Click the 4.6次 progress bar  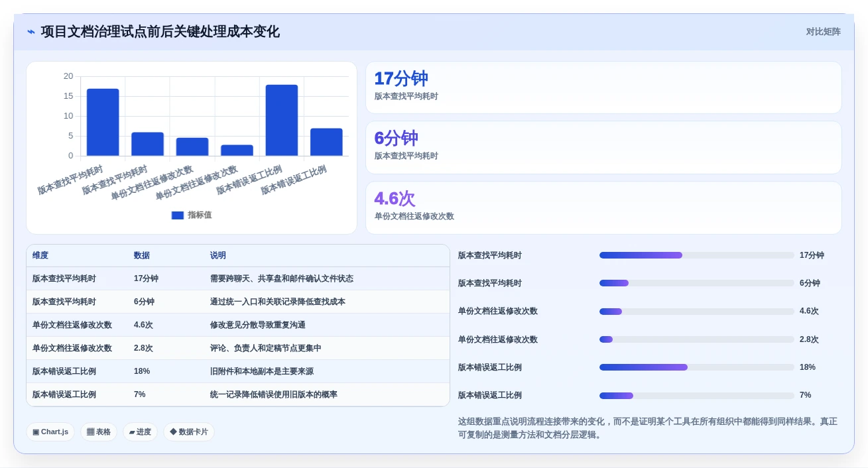[x=696, y=312]
